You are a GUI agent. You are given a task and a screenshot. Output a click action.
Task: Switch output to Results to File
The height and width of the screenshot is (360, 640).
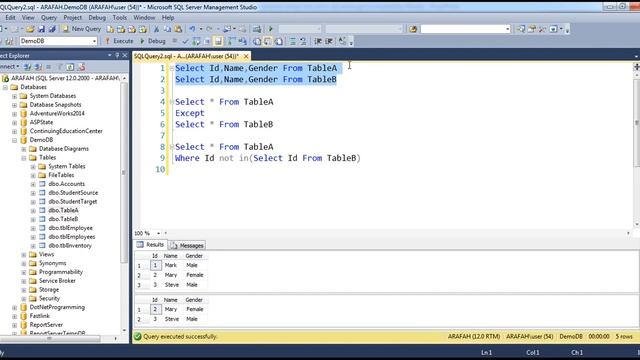[x=279, y=41]
